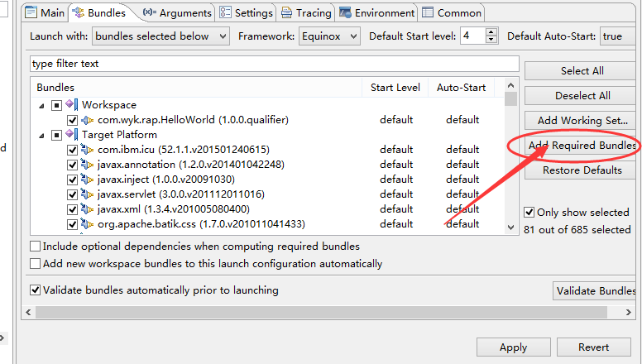Click the javax.xml bundle icon
Screen dimensions: 642x364
coord(87,209)
